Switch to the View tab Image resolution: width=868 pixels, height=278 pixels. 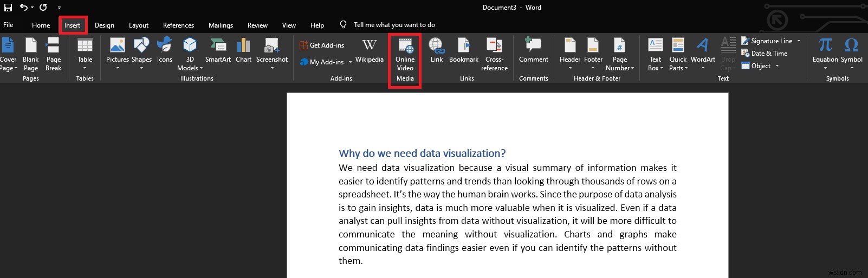(x=289, y=25)
